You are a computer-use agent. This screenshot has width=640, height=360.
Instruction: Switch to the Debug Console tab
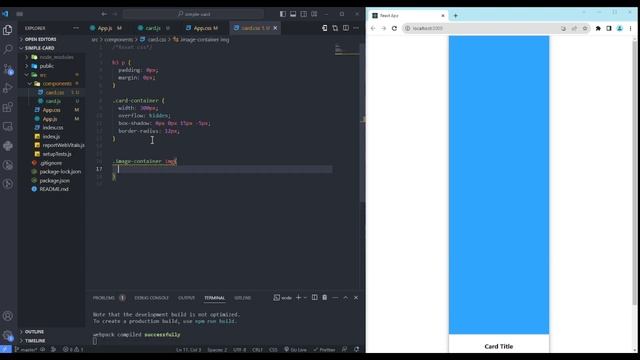click(x=151, y=298)
